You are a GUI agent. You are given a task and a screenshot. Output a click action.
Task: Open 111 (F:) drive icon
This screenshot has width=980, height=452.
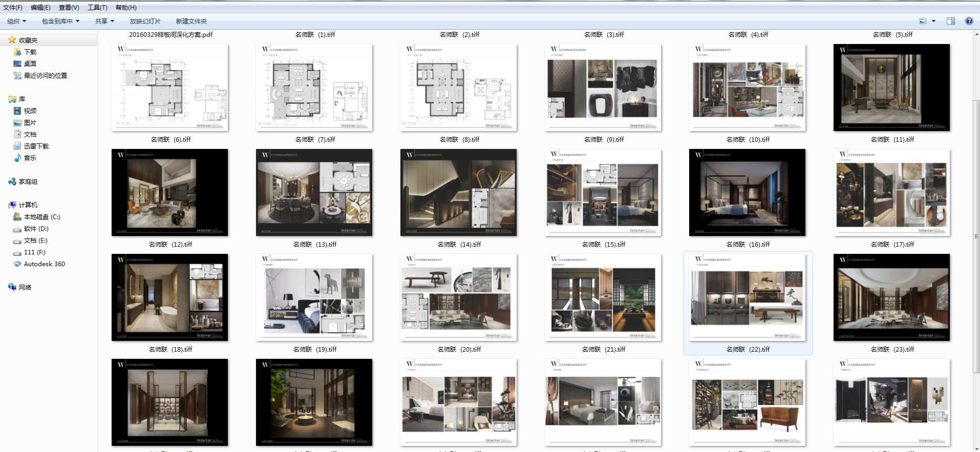click(x=17, y=252)
